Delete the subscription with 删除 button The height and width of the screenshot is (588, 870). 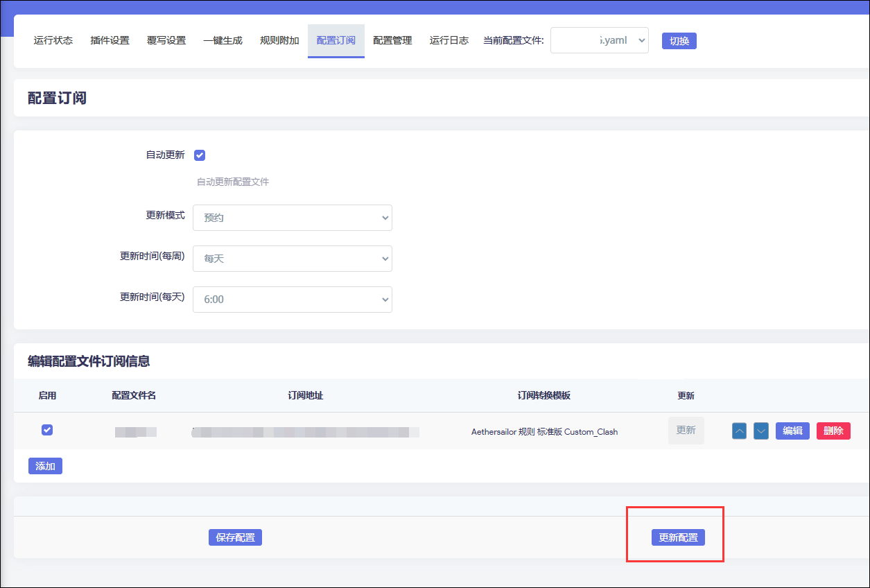tap(833, 431)
